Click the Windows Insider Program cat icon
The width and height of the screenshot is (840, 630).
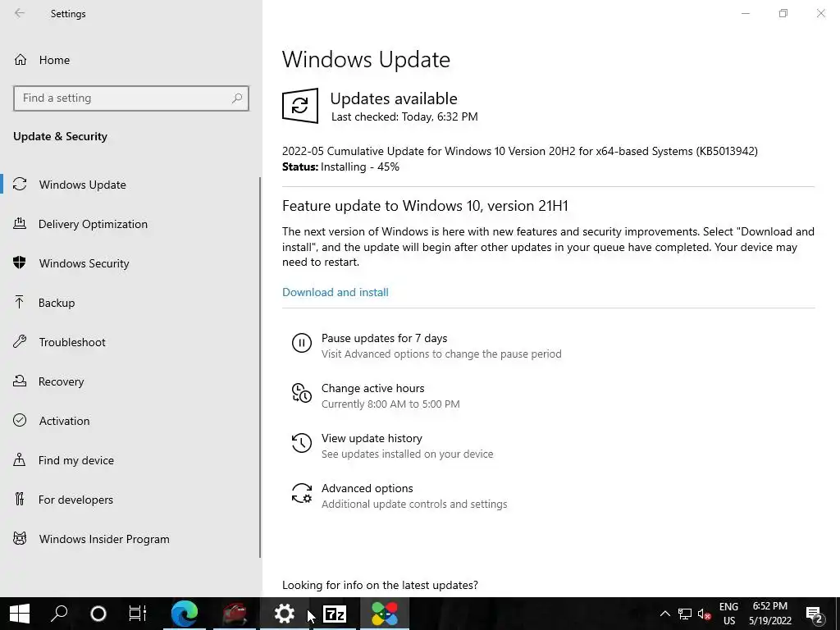click(x=20, y=538)
